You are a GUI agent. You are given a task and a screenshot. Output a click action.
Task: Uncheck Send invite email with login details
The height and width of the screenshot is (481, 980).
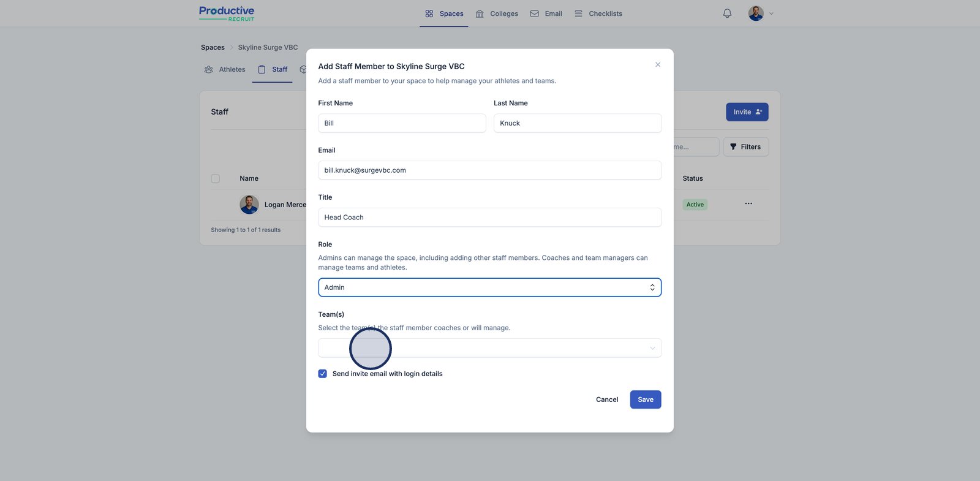point(323,374)
